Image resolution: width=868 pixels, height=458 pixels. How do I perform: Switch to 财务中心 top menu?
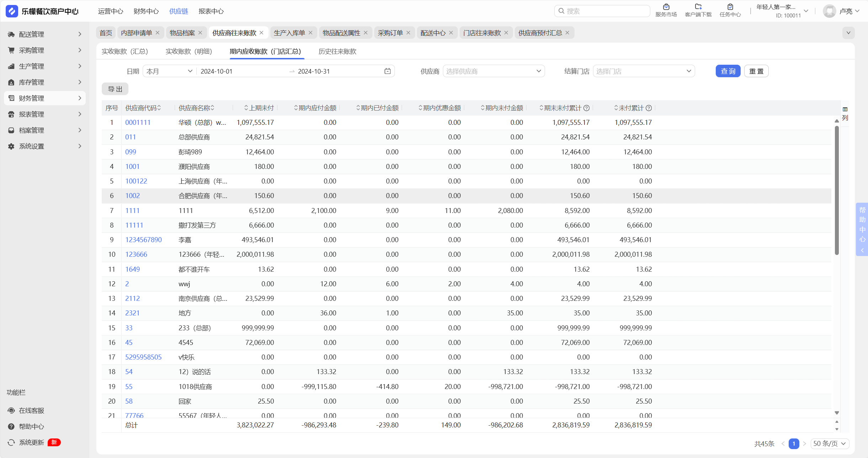pyautogui.click(x=146, y=11)
